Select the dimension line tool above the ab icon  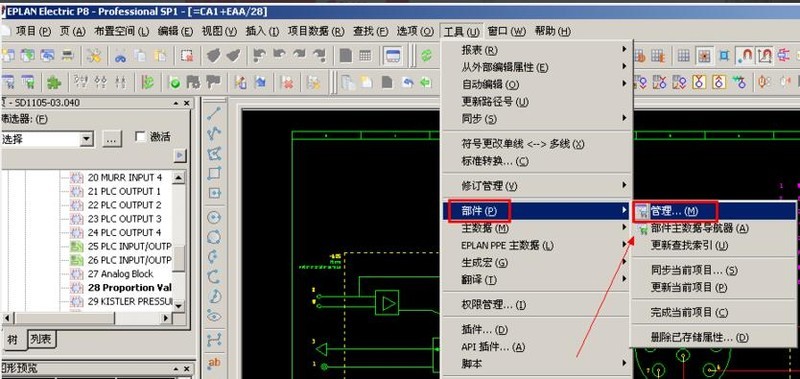tap(214, 340)
